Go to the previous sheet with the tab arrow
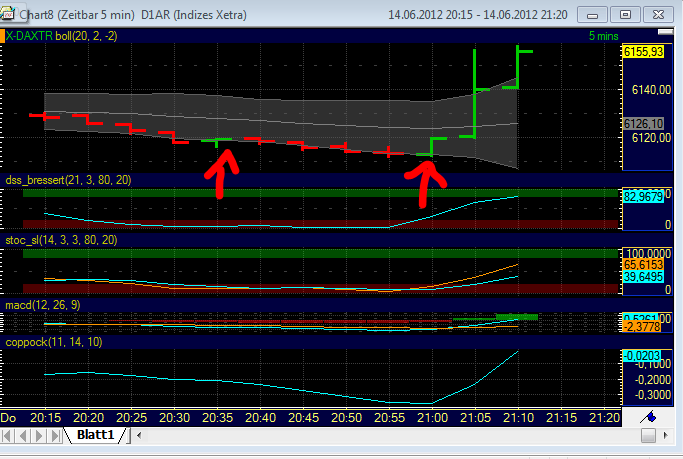The image size is (683, 459). (x=23, y=435)
